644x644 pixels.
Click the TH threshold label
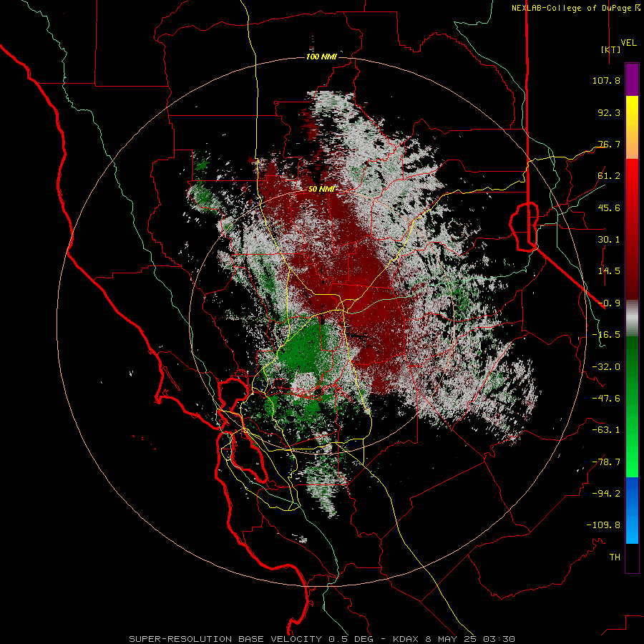[615, 557]
